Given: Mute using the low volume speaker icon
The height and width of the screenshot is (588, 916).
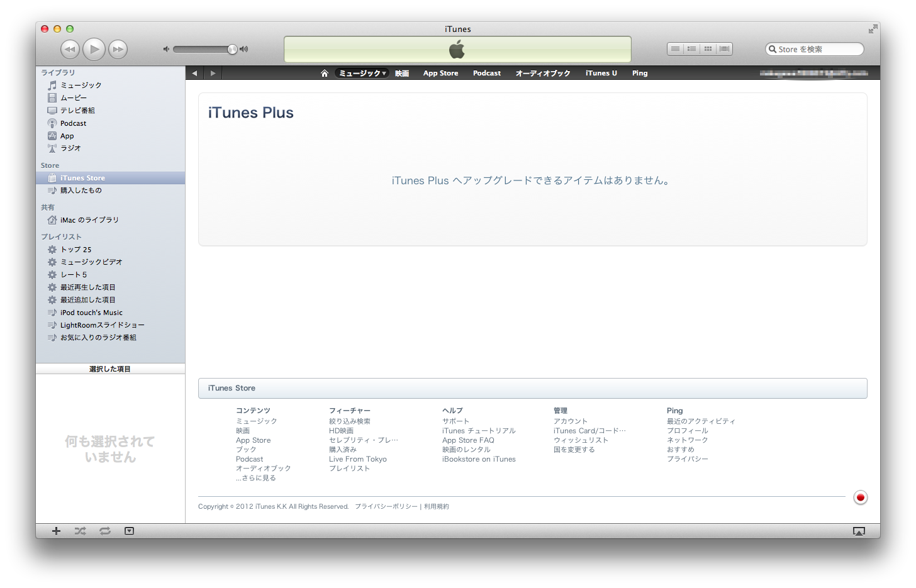Looking at the screenshot, I should tap(166, 49).
